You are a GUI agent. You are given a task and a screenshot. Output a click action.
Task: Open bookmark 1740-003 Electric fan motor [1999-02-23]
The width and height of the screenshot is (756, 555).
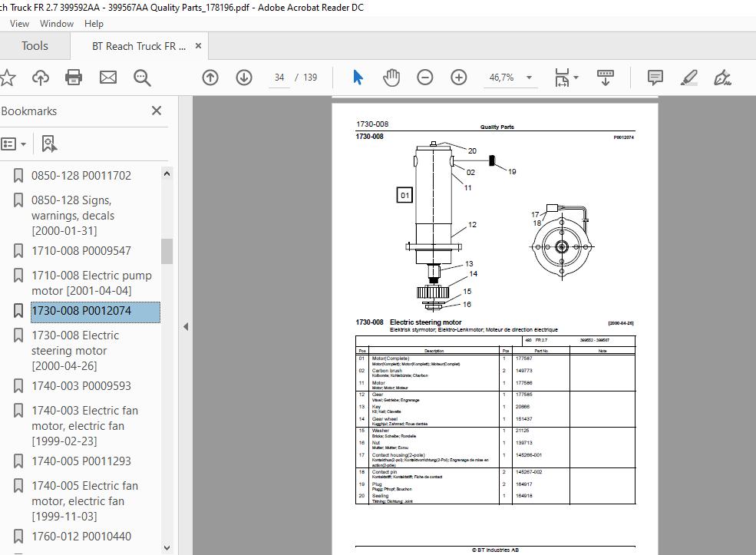coord(85,426)
